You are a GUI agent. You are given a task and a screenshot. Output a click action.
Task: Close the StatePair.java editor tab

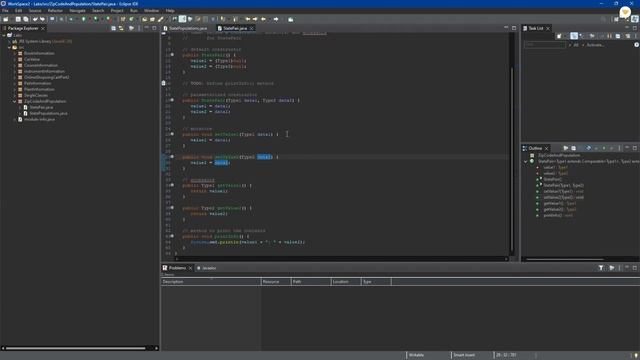(x=252, y=28)
